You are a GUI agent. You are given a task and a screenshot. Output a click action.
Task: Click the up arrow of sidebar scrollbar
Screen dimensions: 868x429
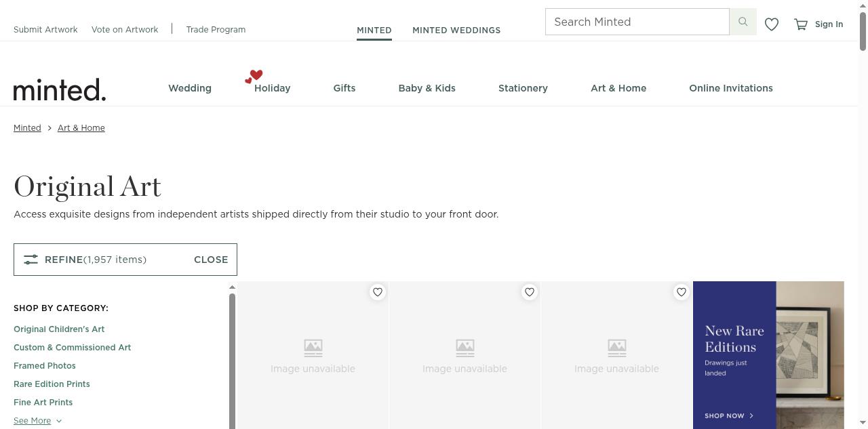(x=232, y=287)
